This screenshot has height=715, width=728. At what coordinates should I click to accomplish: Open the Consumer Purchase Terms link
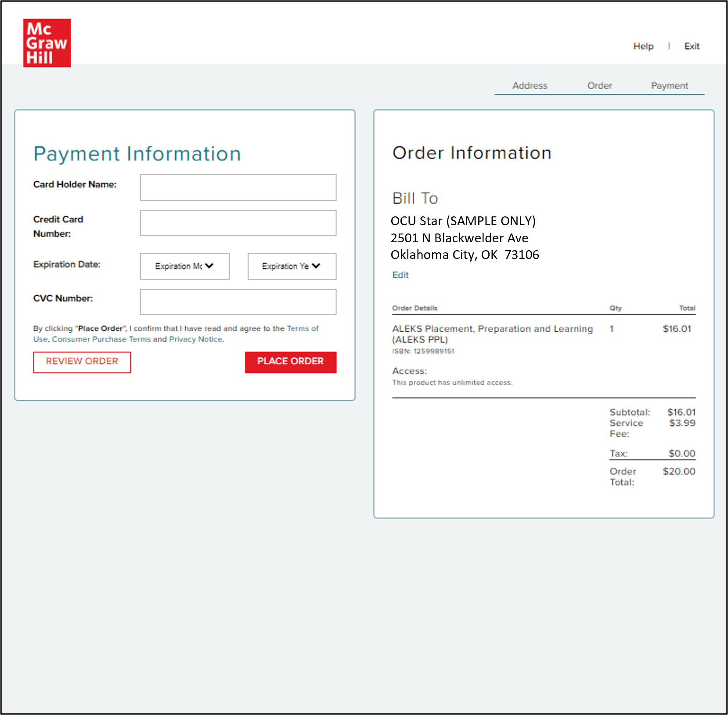pyautogui.click(x=101, y=339)
